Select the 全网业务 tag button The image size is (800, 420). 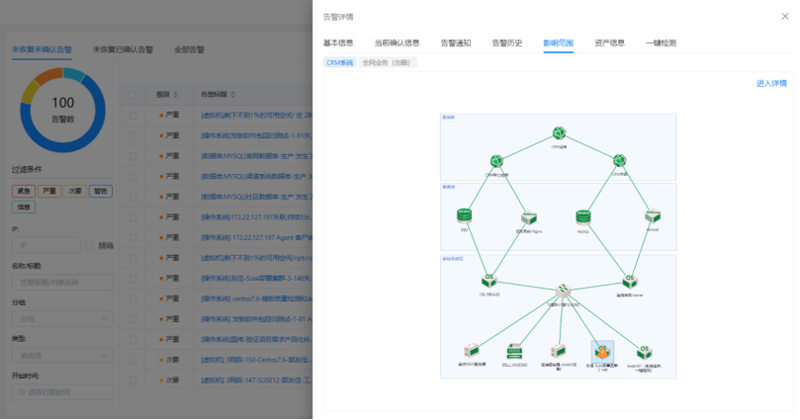pyautogui.click(x=387, y=62)
